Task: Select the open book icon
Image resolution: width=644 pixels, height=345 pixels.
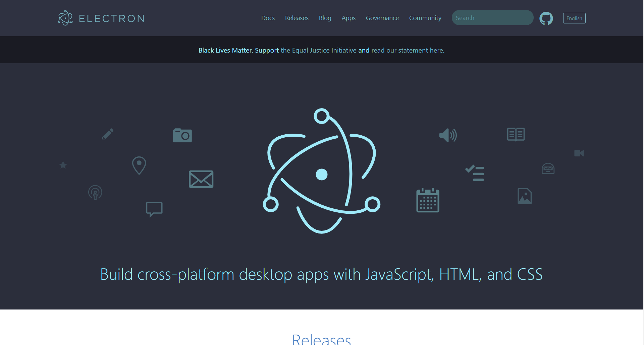Action: [x=515, y=134]
